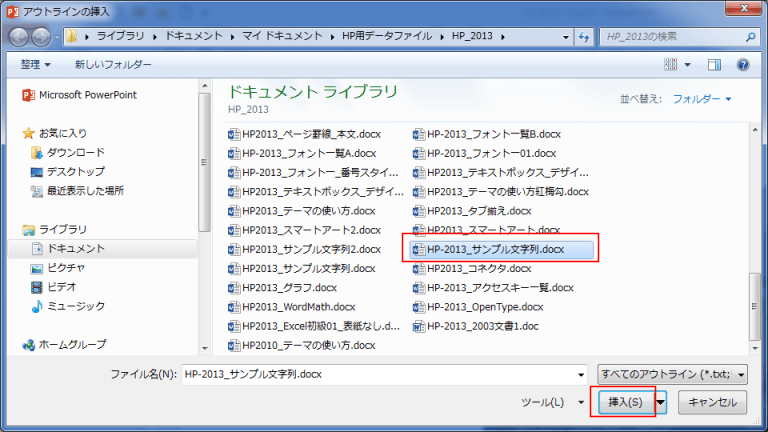Viewport: 768px width, 432px height.
Task: Select ライブラリ in the navigation pane
Action: coord(55,229)
